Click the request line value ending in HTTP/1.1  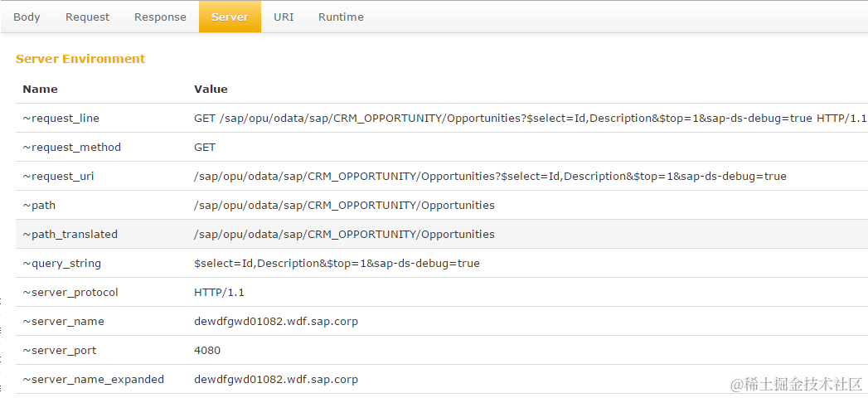pos(530,118)
